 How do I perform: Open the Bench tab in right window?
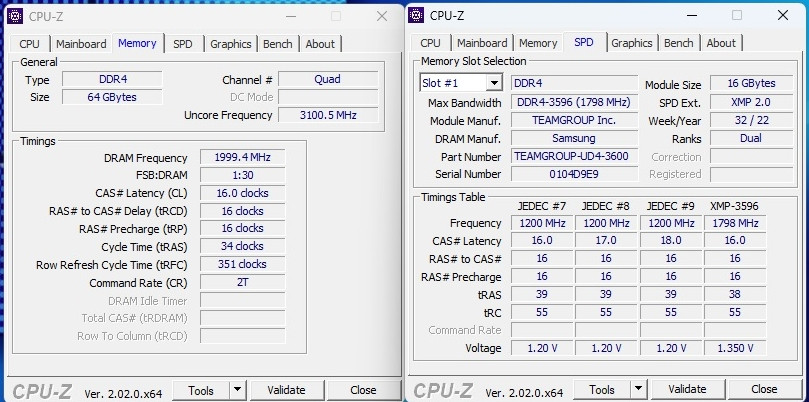coord(678,43)
